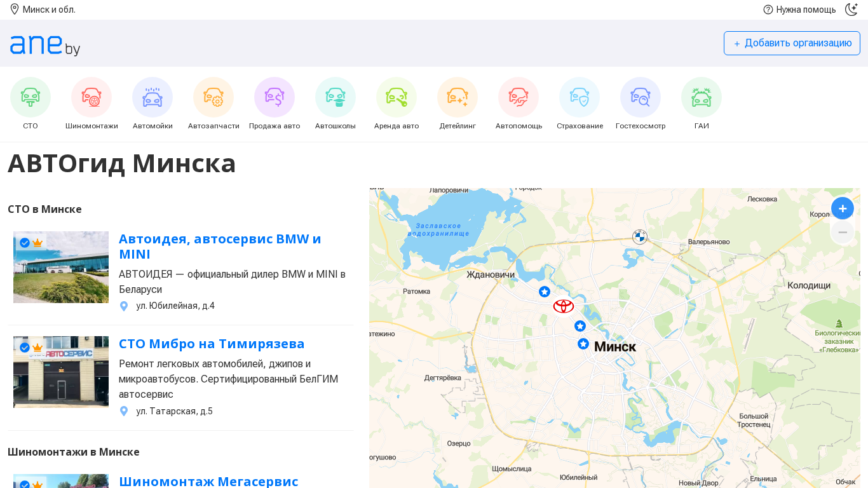Click the Шиномонтажи в Минске heading
This screenshot has width=868, height=488.
[74, 452]
